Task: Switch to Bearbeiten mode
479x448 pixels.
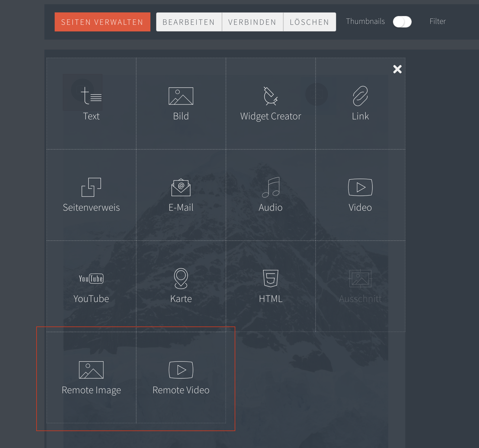Action: (x=189, y=22)
